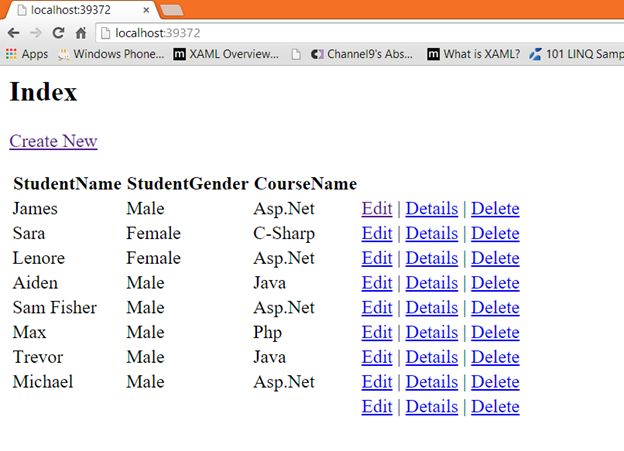Click the Index page heading

(43, 92)
